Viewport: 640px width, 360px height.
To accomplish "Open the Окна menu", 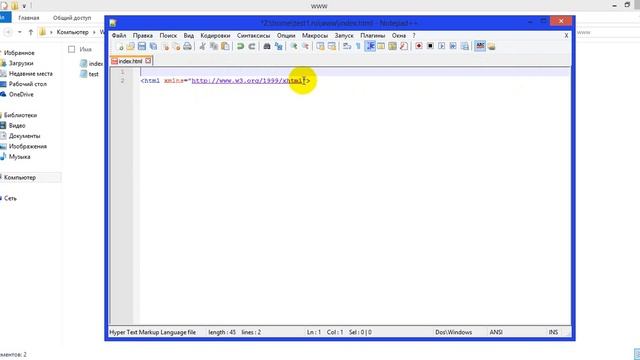I will pyautogui.click(x=399, y=36).
